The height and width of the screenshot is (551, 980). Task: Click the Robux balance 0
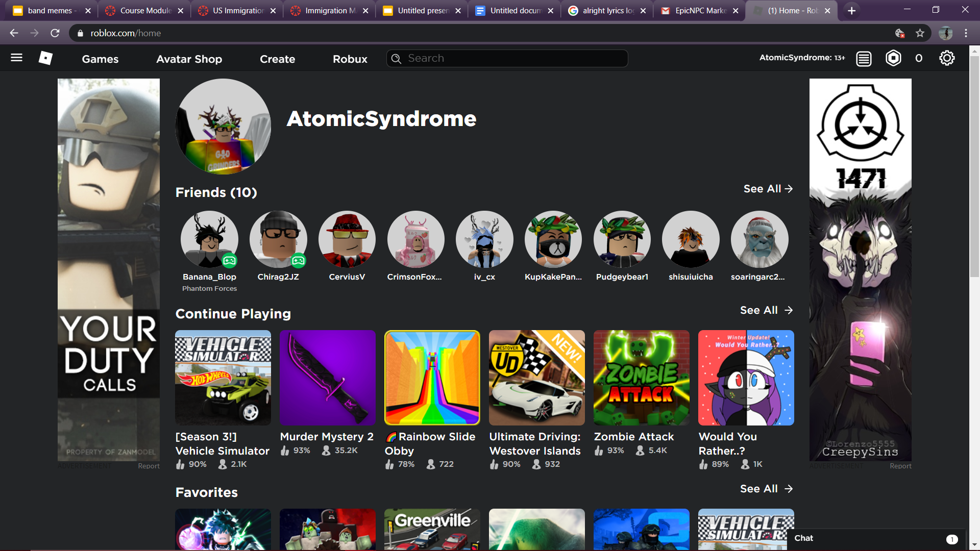tap(919, 58)
